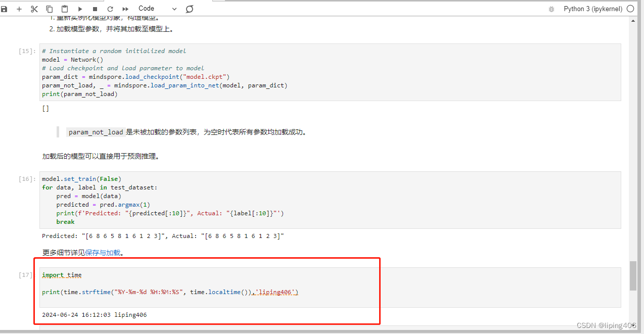
Task: Click the vertical scrollbar thumb
Action: (633, 276)
